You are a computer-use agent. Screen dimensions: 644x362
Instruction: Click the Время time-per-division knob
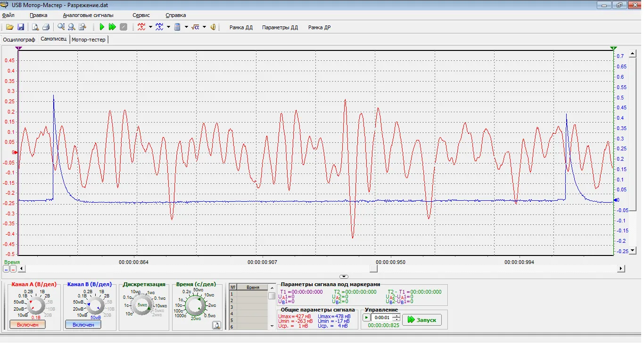[x=194, y=305]
